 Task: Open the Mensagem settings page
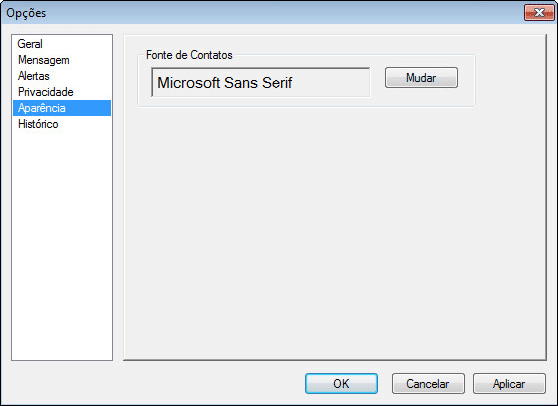43,60
